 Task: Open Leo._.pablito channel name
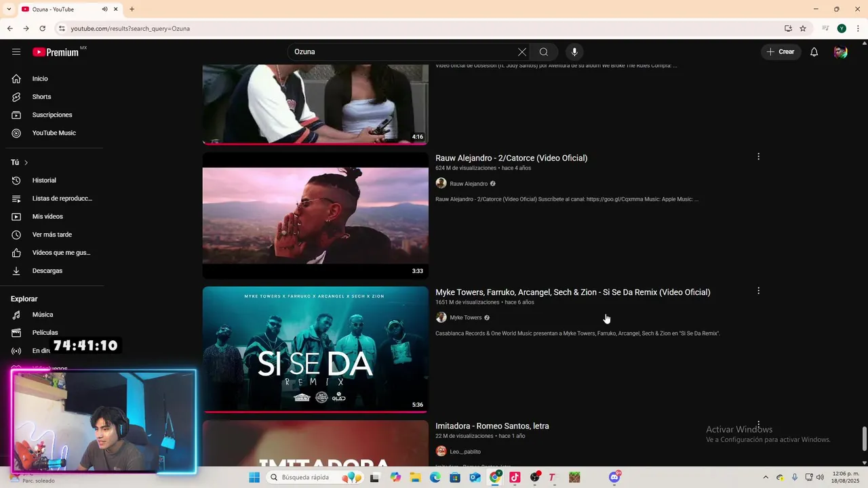tap(465, 452)
